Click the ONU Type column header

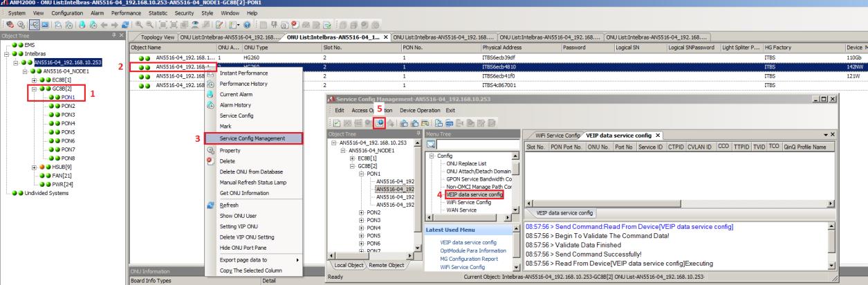[281, 47]
